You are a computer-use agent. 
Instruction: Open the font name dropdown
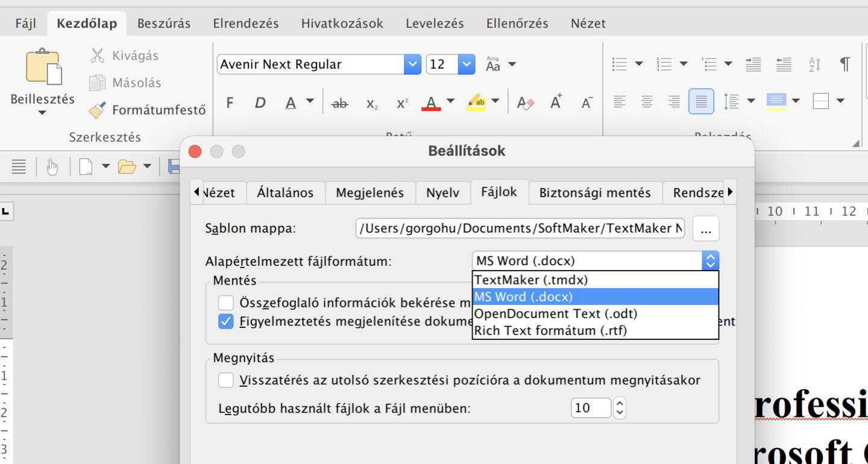click(x=412, y=64)
